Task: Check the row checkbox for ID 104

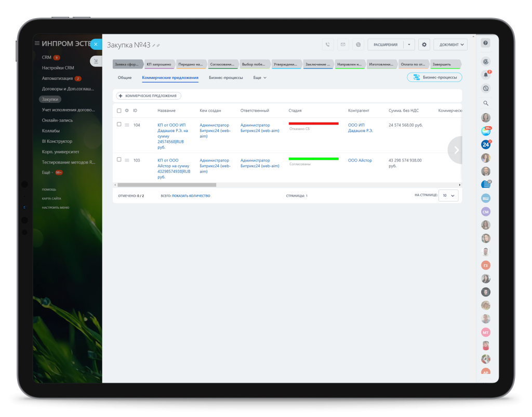Action: [119, 124]
